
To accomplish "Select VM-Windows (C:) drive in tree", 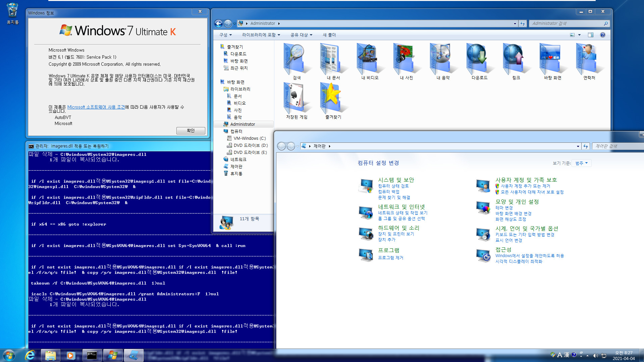I will pos(250,138).
